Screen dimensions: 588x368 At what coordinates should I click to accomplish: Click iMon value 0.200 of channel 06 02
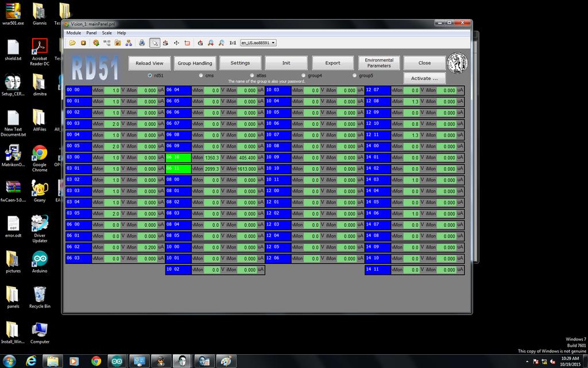click(x=147, y=247)
